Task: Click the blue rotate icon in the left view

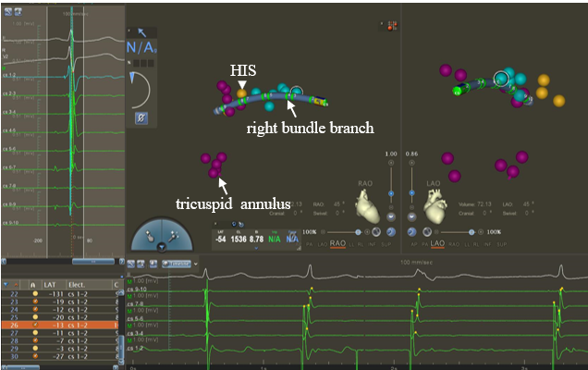Action: (x=391, y=232)
